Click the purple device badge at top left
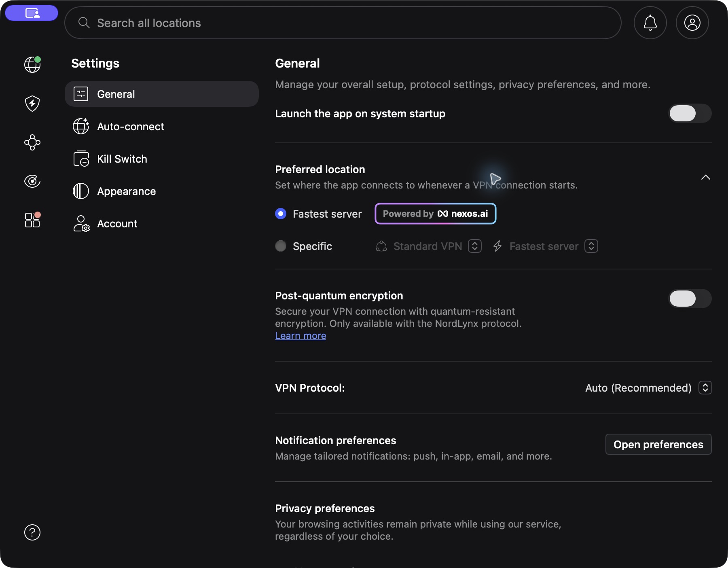Screen dimensions: 728x568 coord(32,13)
